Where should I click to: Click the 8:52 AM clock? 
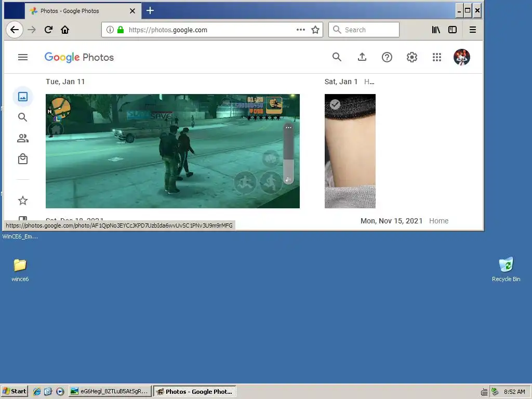514,392
